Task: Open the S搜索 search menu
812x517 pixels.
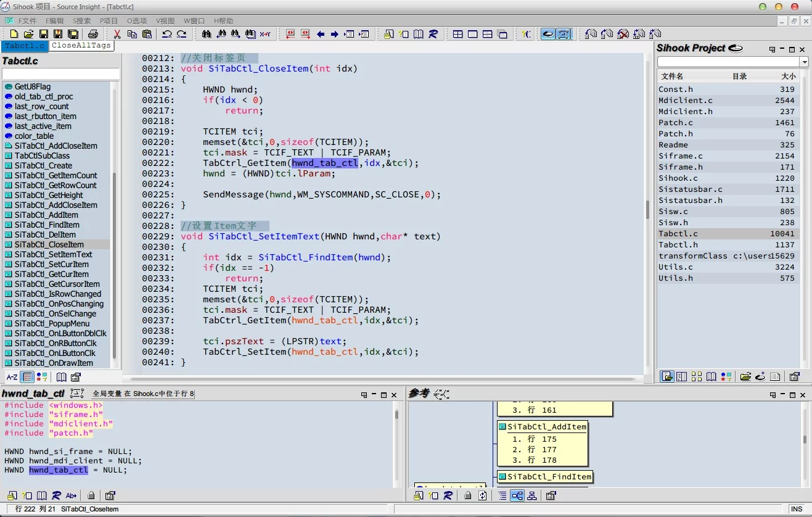Action: pyautogui.click(x=81, y=21)
